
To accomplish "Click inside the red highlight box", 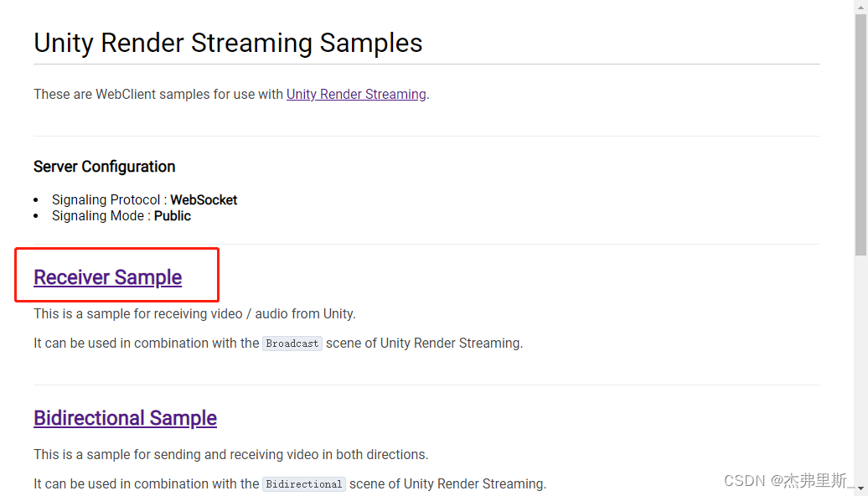I will tap(116, 275).
